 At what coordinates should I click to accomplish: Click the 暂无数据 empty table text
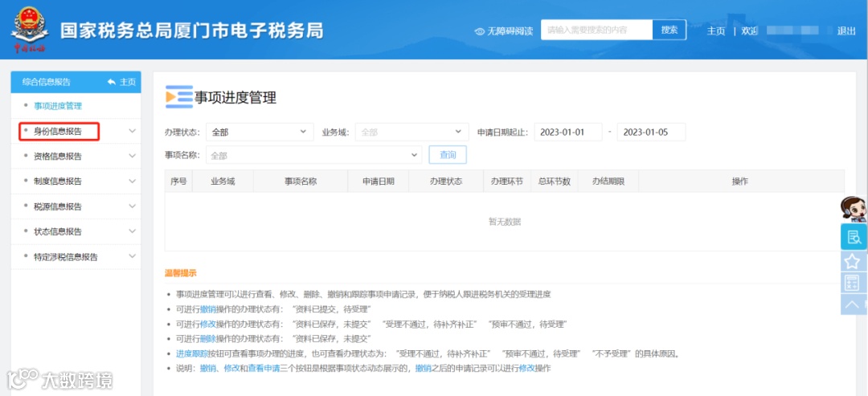(x=504, y=222)
